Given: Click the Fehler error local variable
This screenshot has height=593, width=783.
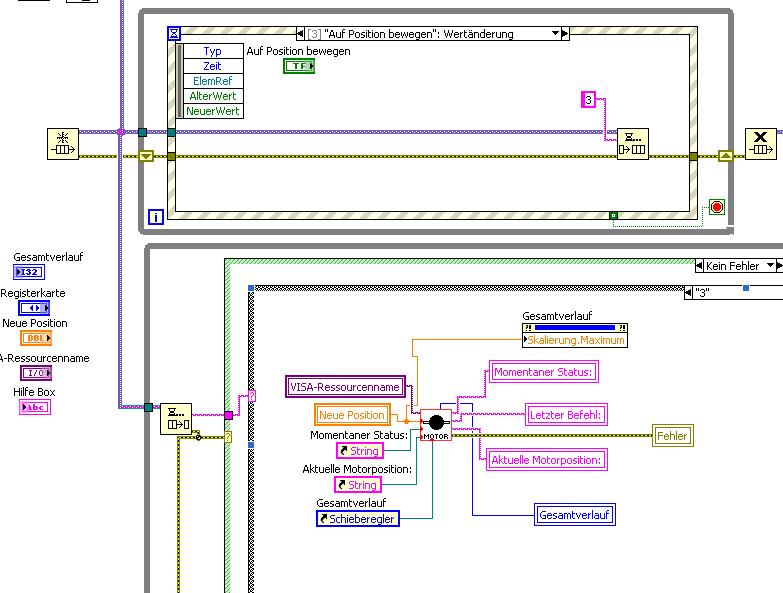Looking at the screenshot, I should tap(673, 436).
